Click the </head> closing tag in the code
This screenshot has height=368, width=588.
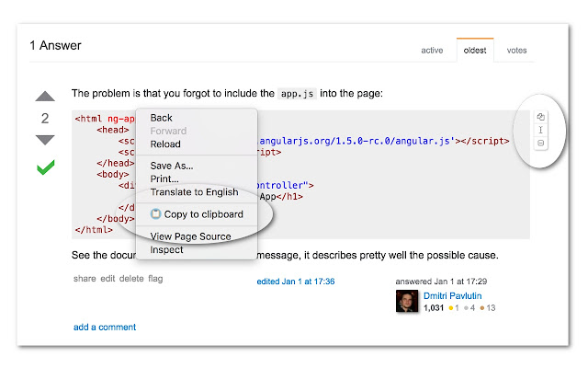click(x=116, y=163)
